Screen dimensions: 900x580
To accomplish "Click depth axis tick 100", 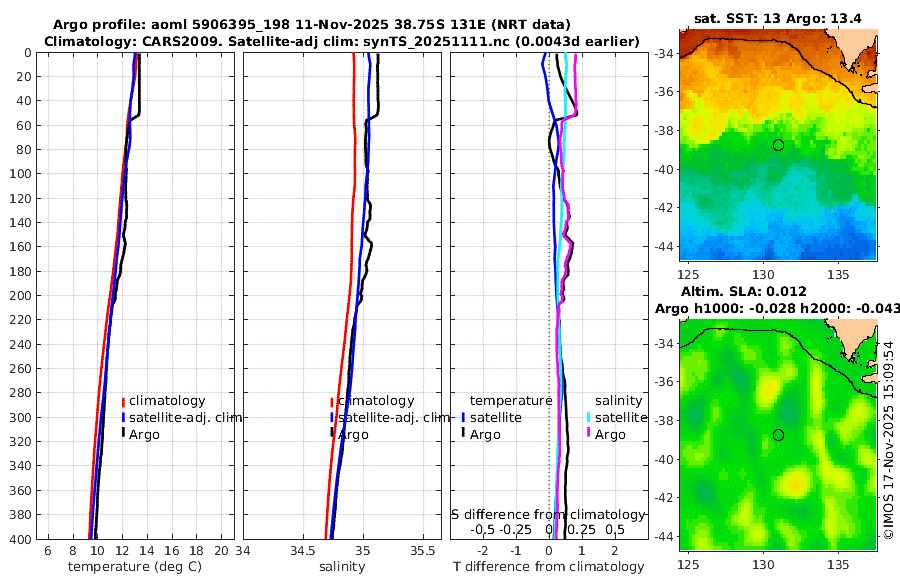I will (x=20, y=174).
